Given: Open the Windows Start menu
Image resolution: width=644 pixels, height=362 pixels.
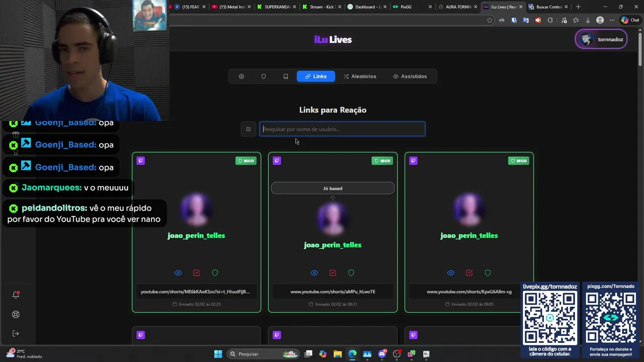Looking at the screenshot, I should coord(218,354).
